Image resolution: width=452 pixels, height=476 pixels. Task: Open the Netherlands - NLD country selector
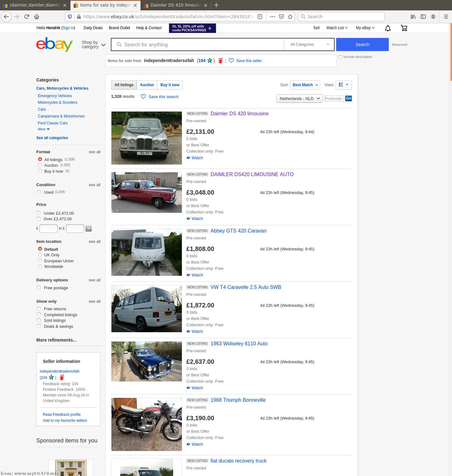(x=299, y=99)
